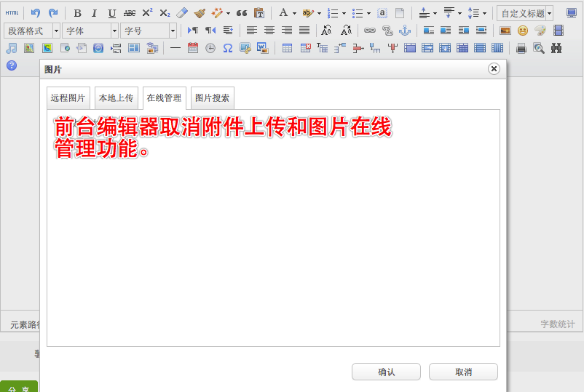Confirm with the 确认 button
This screenshot has width=584, height=392.
[386, 372]
